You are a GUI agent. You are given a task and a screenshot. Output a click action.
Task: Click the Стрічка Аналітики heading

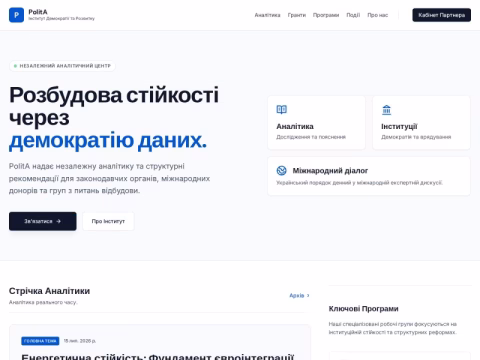point(49,291)
